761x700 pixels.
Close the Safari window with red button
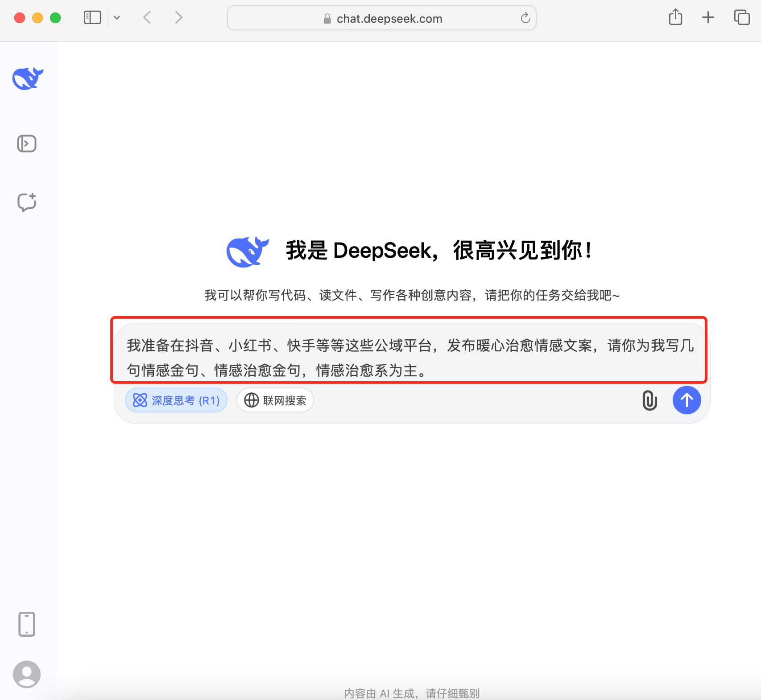pyautogui.click(x=20, y=18)
